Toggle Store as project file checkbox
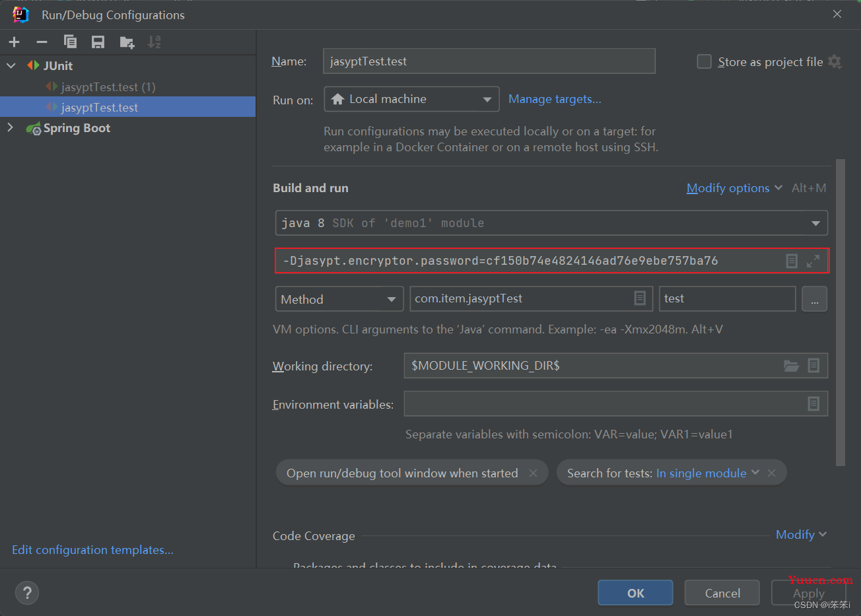Viewport: 861px width, 616px height. (705, 61)
